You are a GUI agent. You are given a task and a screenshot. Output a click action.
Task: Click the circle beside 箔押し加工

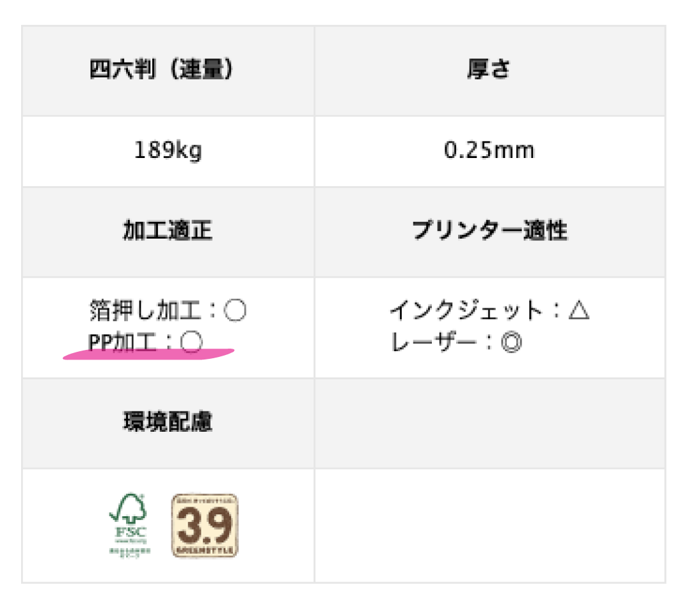tap(235, 310)
